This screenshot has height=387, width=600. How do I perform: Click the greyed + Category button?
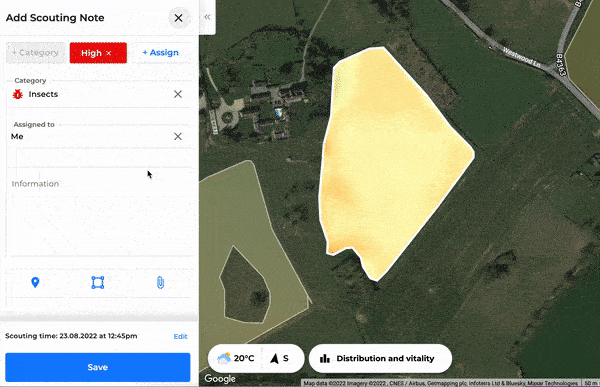pos(36,53)
